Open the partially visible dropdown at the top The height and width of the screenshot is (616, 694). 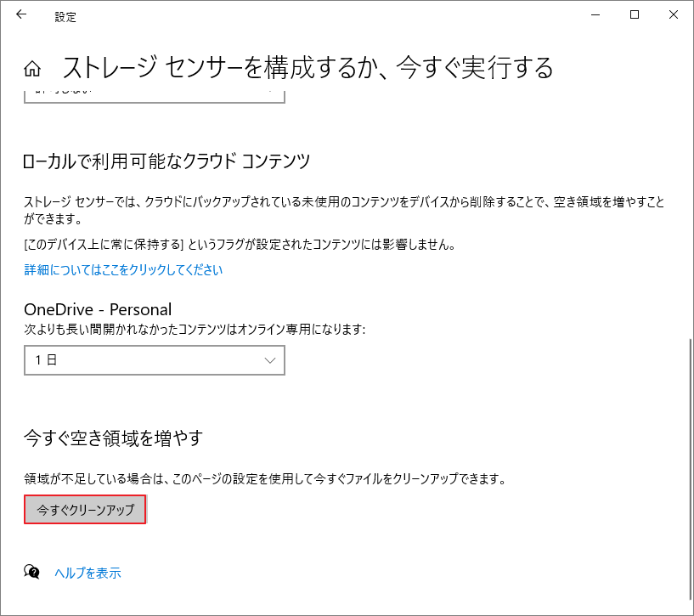point(155,93)
